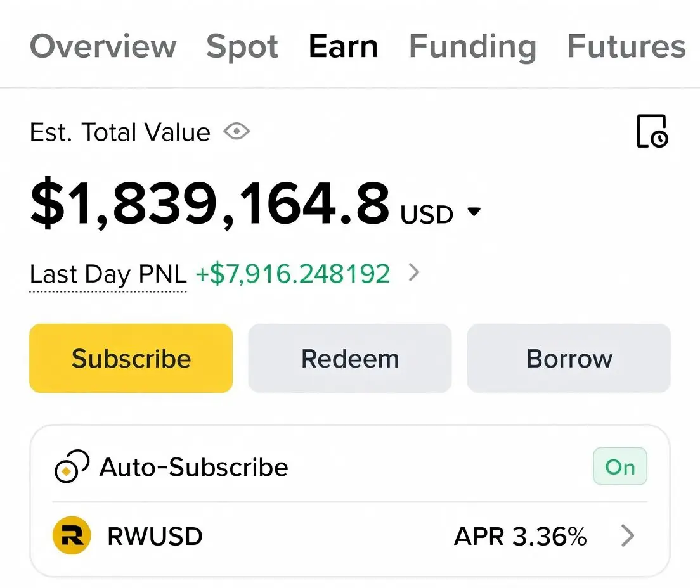
Task: Toggle the Auto-Subscribe On switch
Action: [x=619, y=467]
